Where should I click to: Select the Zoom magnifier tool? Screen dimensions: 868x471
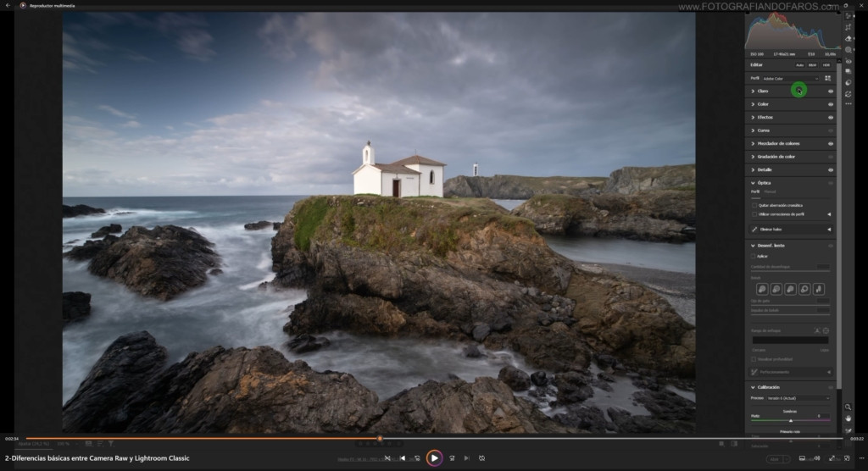click(x=848, y=407)
